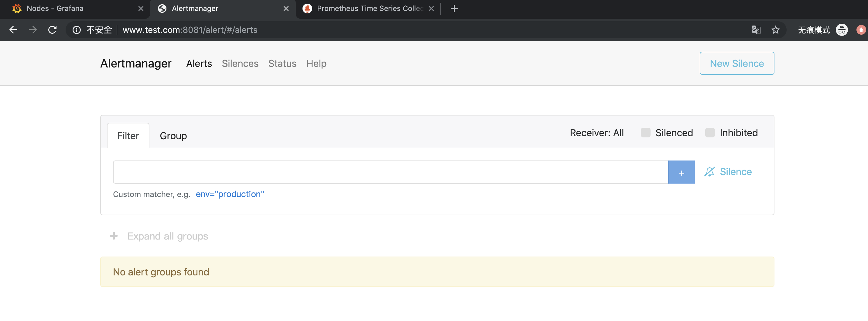Open the Receiver: All selector
Viewport: 868px width, 321px height.
(x=596, y=133)
